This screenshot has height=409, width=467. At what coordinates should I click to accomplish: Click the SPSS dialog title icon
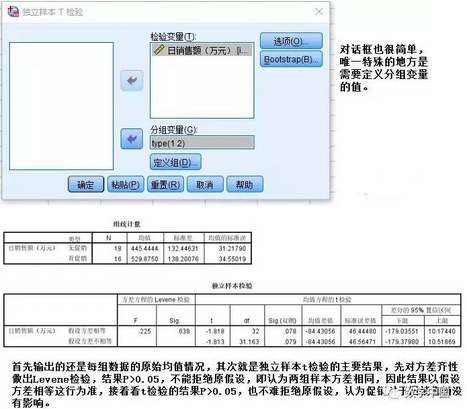point(13,12)
